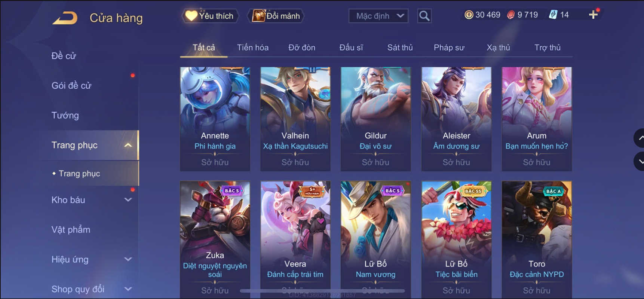Switch to the Sát thủ tab
The height and width of the screenshot is (299, 644).
tap(400, 48)
